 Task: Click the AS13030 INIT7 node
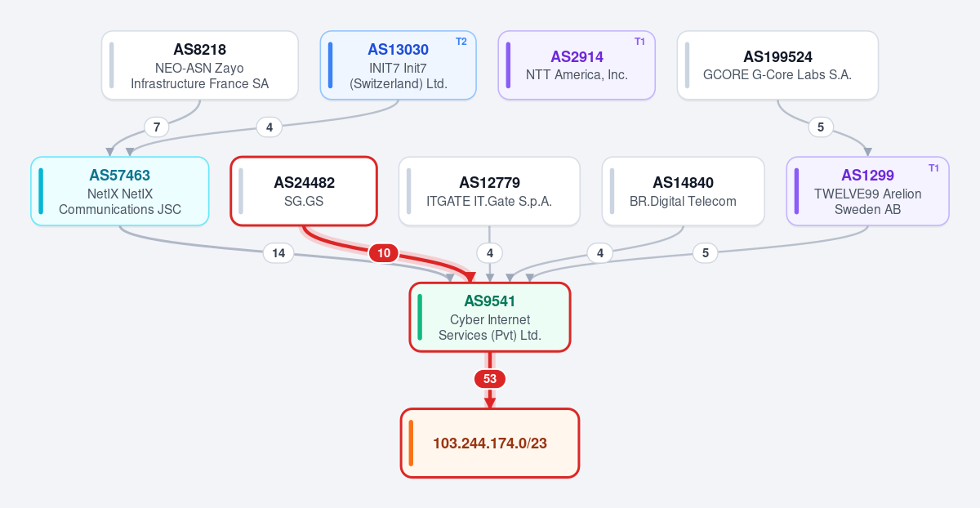coord(398,65)
